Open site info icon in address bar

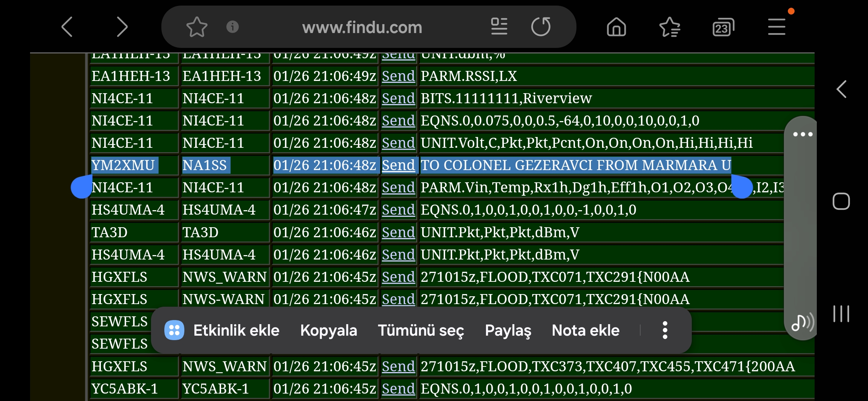pos(233,27)
